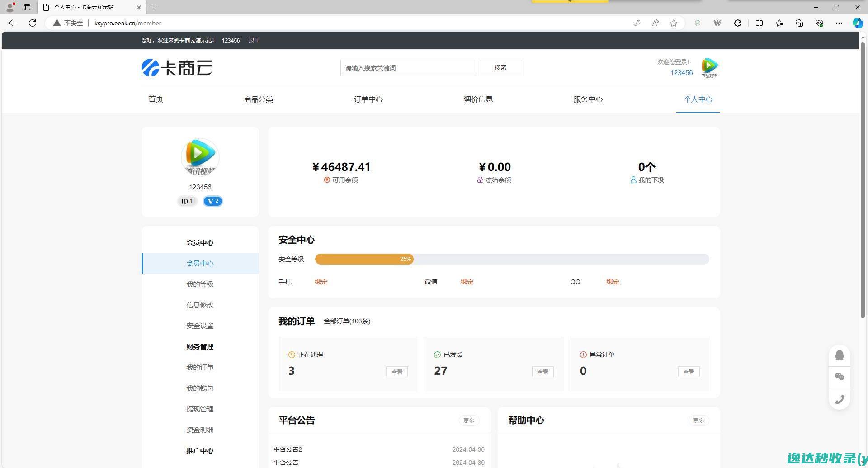Click the address bar URL ksypro.eeak.cn/member

click(127, 23)
